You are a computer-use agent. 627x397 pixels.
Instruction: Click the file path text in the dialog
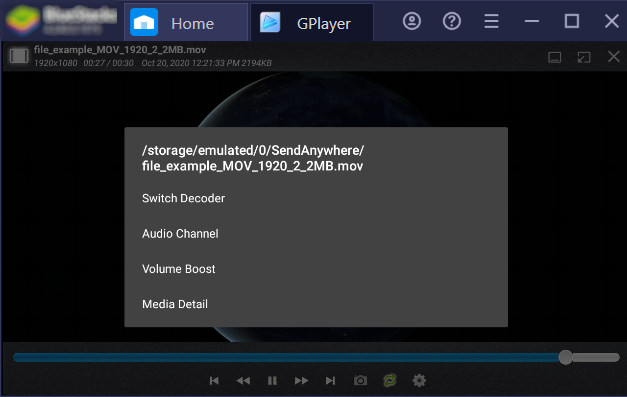pyautogui.click(x=253, y=158)
